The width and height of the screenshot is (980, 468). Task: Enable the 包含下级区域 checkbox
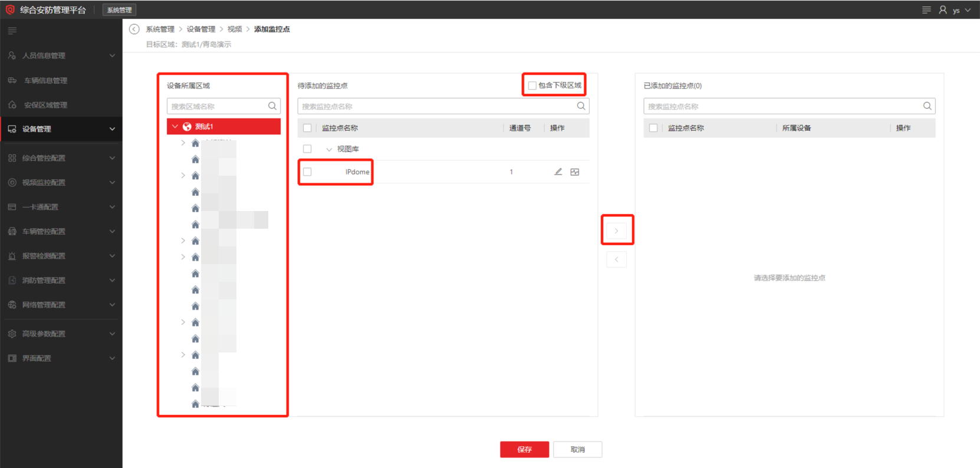(532, 85)
